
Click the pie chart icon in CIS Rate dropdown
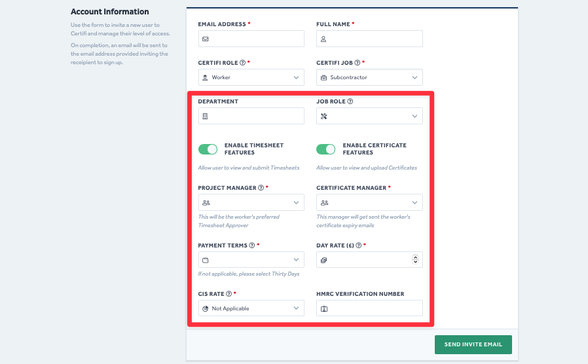click(205, 308)
